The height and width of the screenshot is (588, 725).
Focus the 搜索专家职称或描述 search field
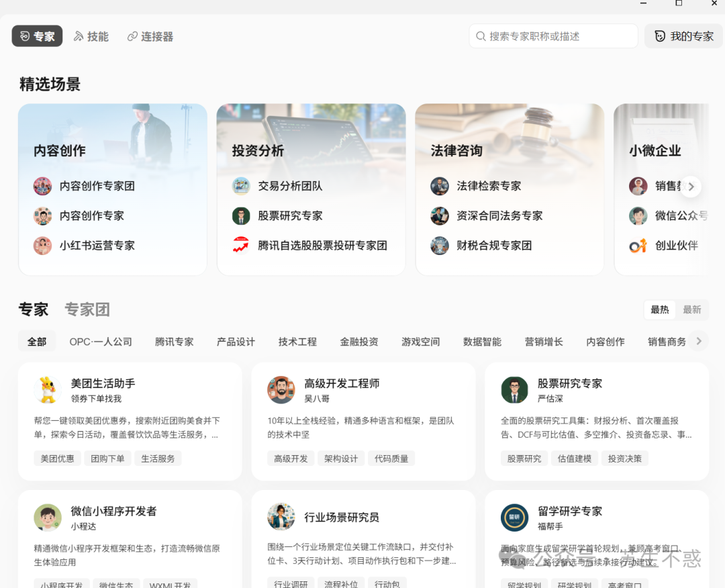[553, 36]
